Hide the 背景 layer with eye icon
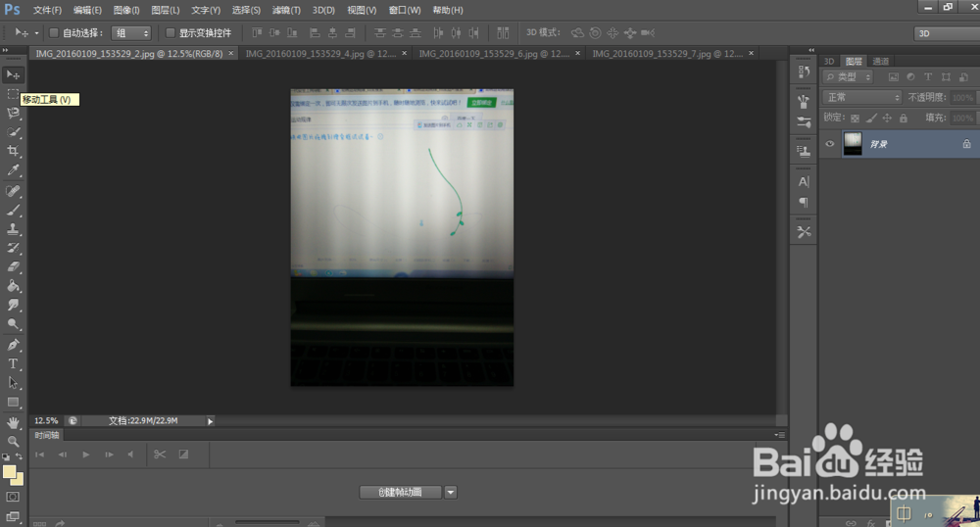Screen dimensions: 980x527 pyautogui.click(x=830, y=144)
